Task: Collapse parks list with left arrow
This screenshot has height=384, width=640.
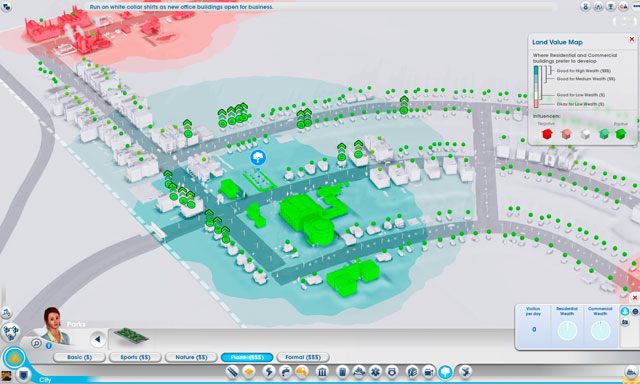Action: point(98,340)
